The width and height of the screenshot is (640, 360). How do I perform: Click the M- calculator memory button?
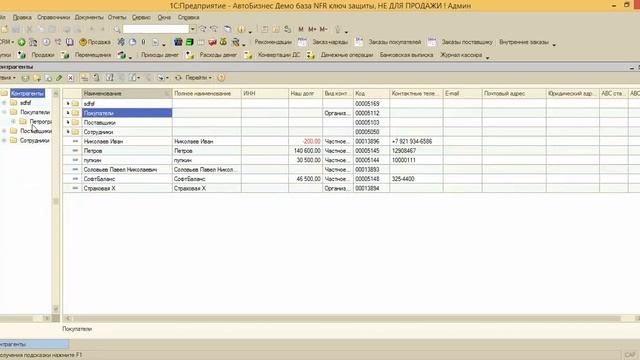324,29
